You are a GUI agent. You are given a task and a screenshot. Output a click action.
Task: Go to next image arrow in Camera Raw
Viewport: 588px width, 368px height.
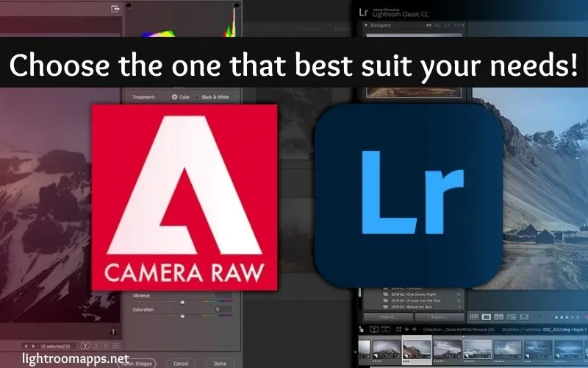coord(33,345)
